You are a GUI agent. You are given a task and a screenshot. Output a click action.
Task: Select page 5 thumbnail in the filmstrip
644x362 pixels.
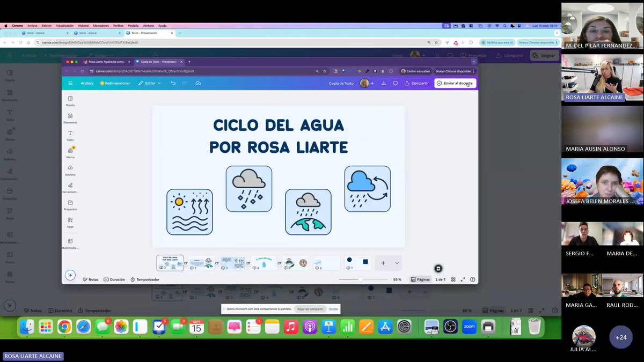click(x=295, y=262)
